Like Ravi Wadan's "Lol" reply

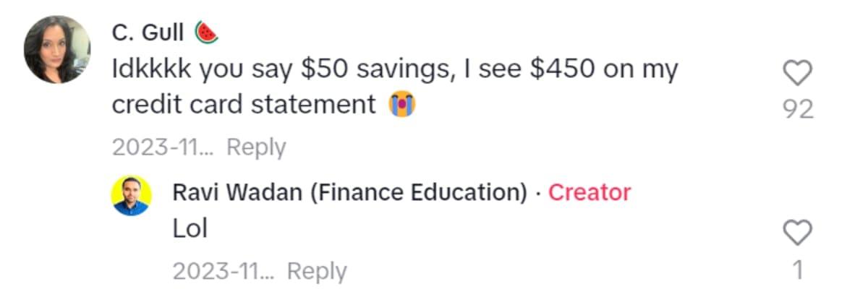click(x=799, y=233)
